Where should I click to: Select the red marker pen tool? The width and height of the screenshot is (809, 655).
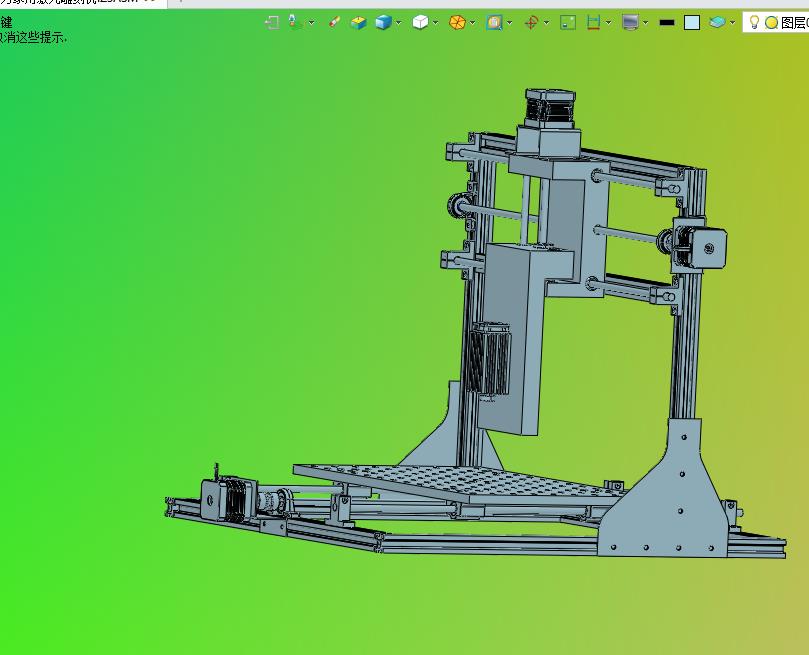[334, 22]
